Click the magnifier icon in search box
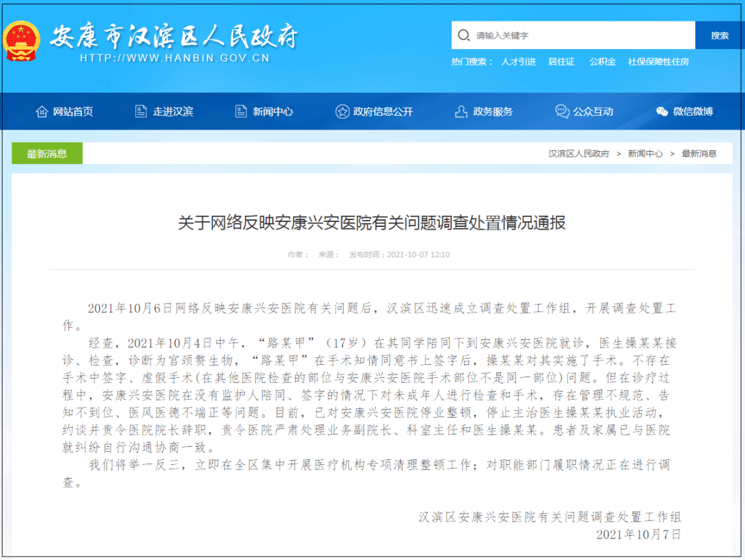Image resolution: width=745 pixels, height=560 pixels. click(x=464, y=35)
